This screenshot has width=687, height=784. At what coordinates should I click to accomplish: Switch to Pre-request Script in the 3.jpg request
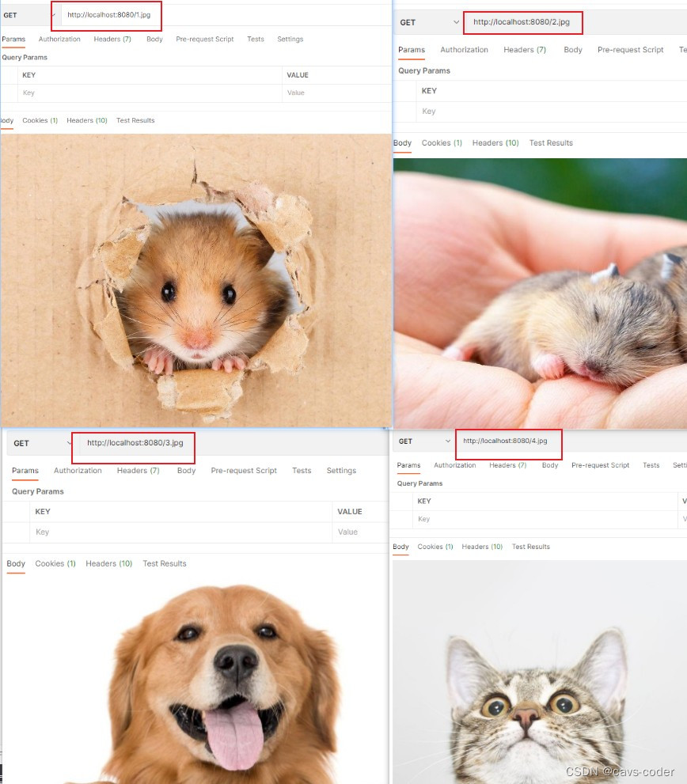[244, 471]
